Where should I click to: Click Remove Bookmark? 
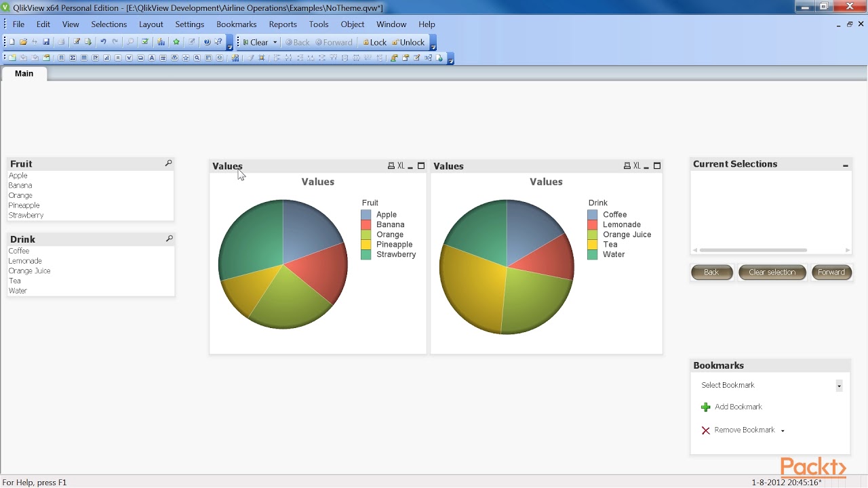click(738, 430)
